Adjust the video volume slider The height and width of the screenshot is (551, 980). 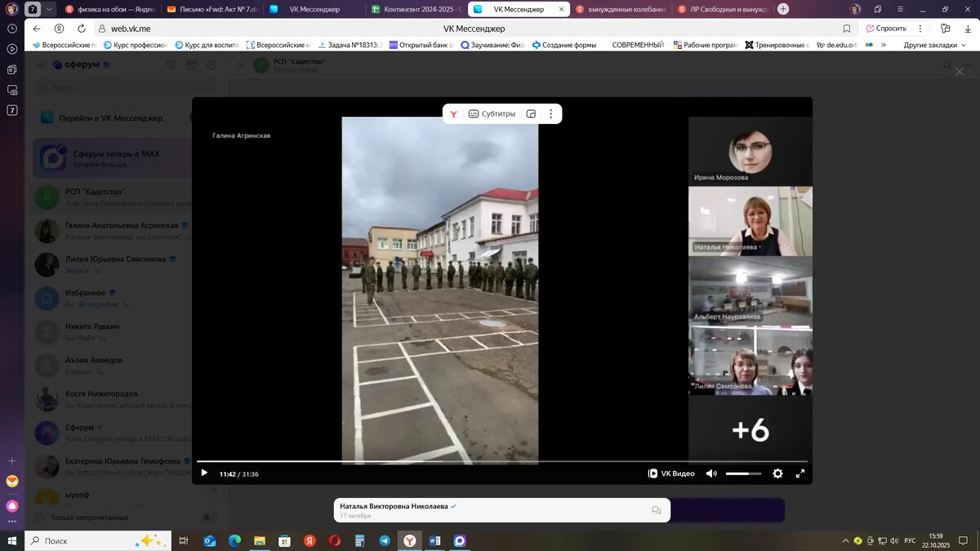[743, 473]
